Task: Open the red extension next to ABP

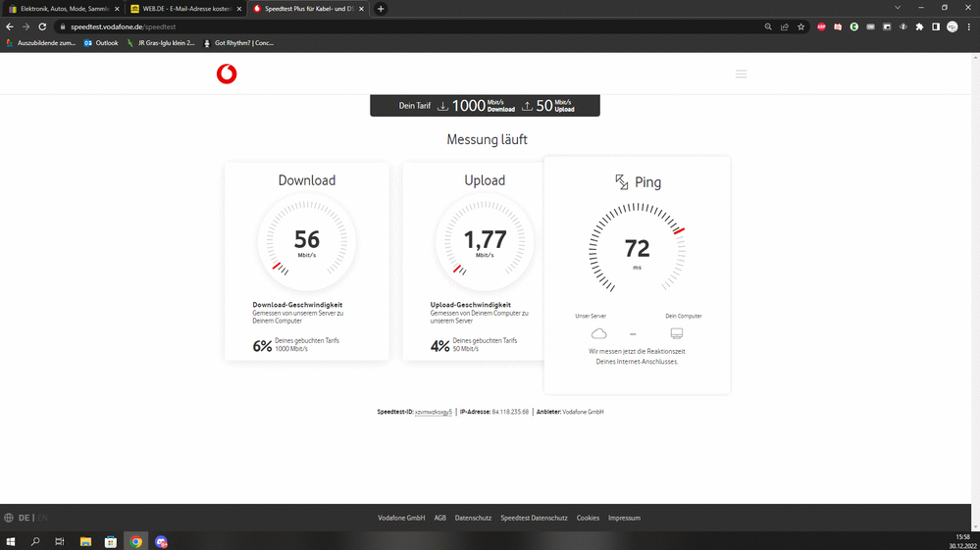Action: 838,26
